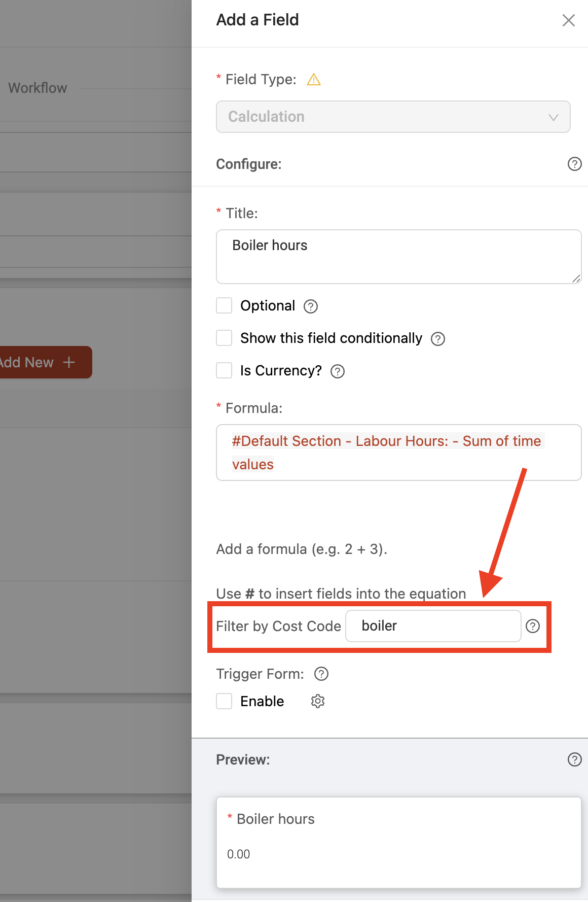Click the Field Type dropdown chevron arrow
588x902 pixels.
[553, 117]
